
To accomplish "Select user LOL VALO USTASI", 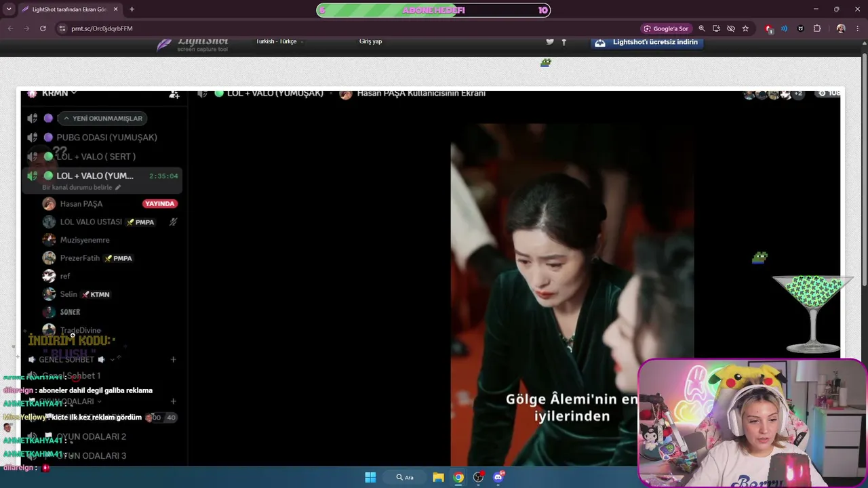I will tap(91, 222).
